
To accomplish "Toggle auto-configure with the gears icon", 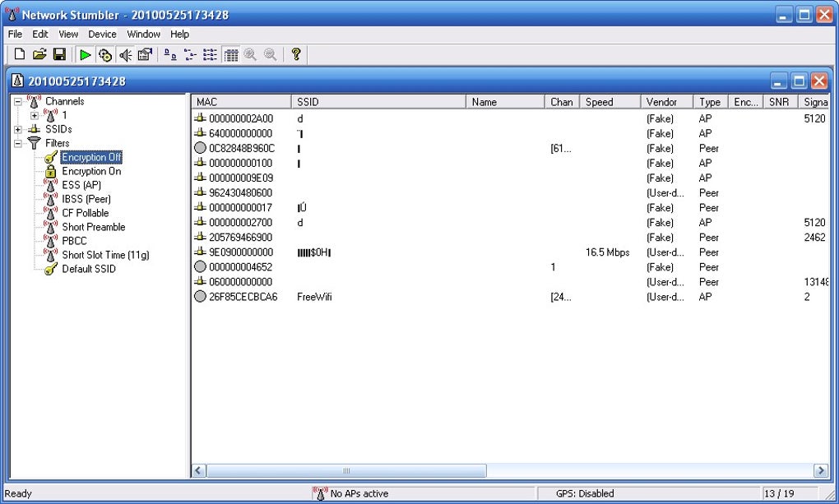I will [x=105, y=54].
